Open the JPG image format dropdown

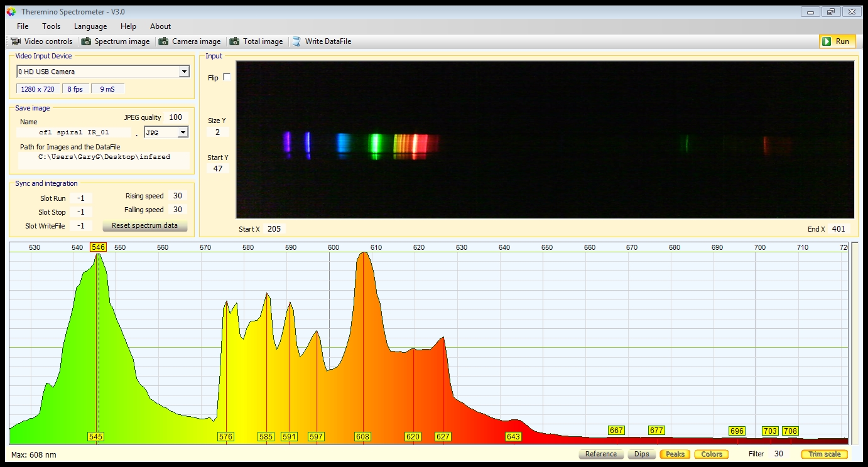pyautogui.click(x=183, y=132)
